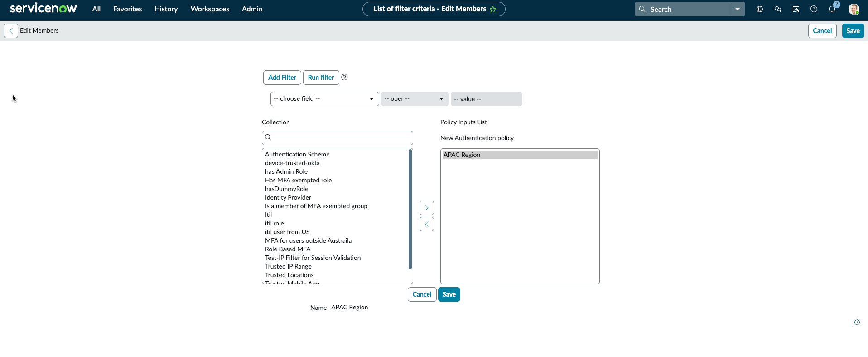Click the Collection search box
This screenshot has height=357, width=868.
click(x=338, y=138)
